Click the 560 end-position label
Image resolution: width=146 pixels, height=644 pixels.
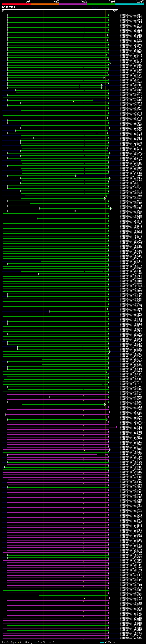pos(115,11)
